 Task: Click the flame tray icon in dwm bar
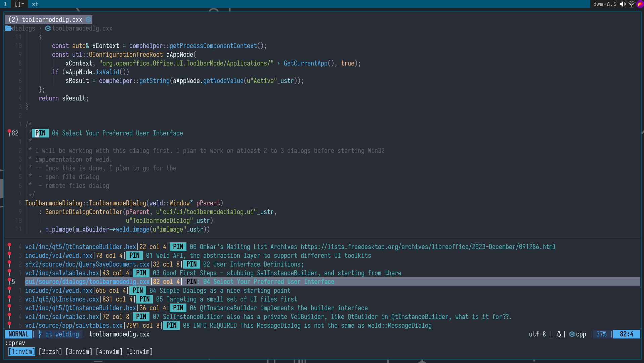pyautogui.click(x=640, y=4)
